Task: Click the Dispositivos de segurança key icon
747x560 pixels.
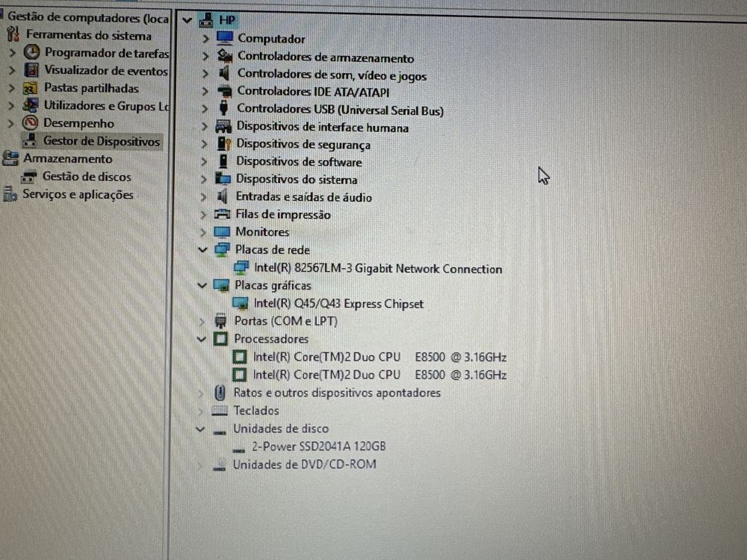Action: click(x=223, y=144)
